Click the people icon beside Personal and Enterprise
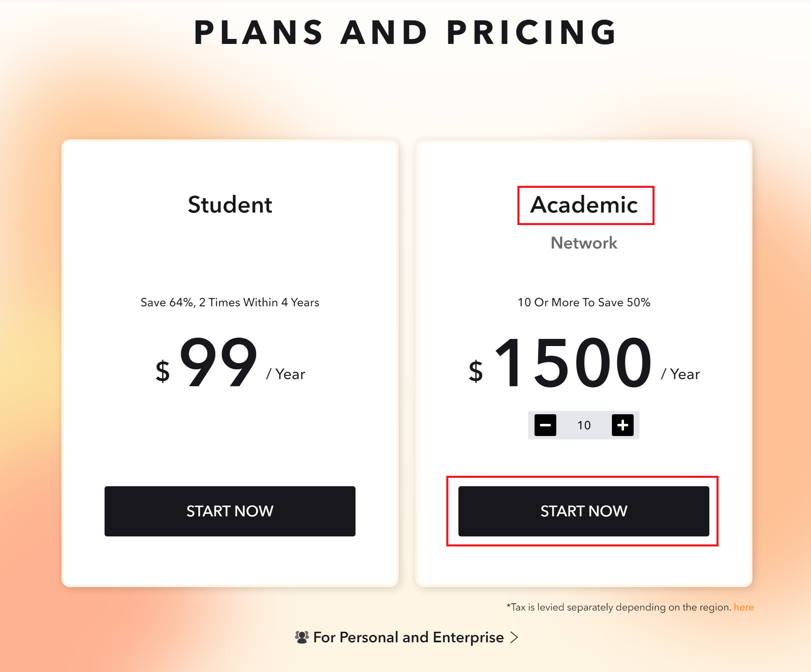Screen dimensions: 811x672 302,637
